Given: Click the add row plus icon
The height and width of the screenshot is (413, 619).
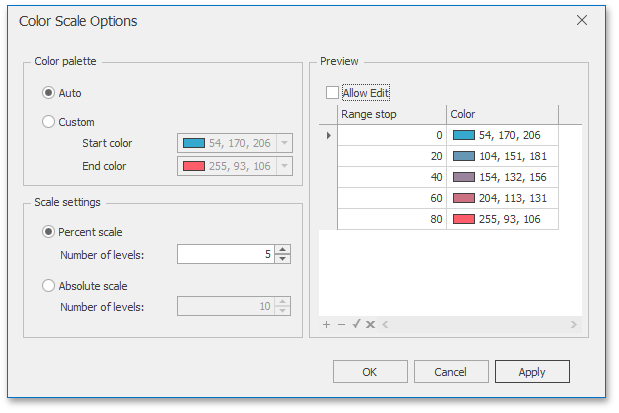Looking at the screenshot, I should 326,324.
